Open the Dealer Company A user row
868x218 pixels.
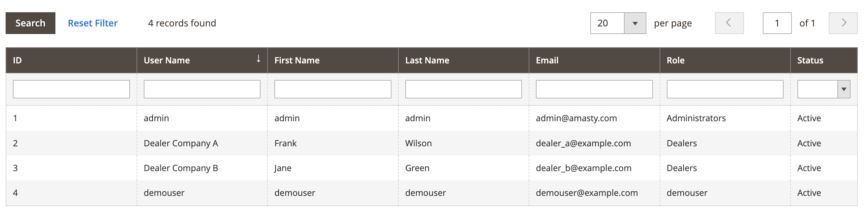click(x=431, y=143)
